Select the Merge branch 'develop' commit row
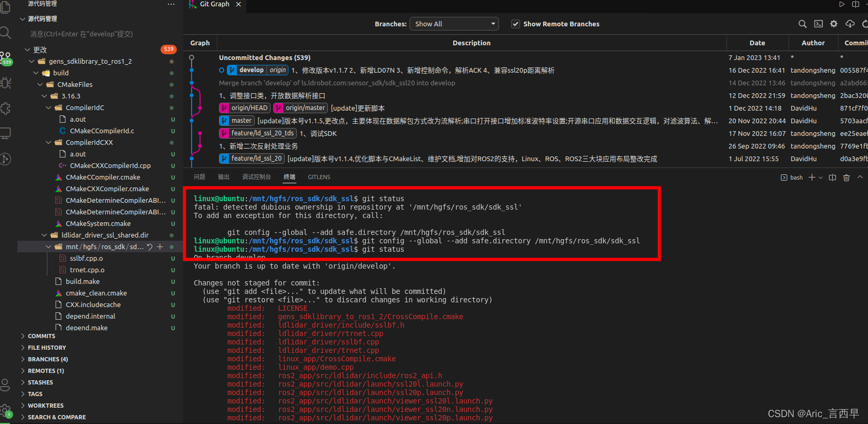 (525, 83)
